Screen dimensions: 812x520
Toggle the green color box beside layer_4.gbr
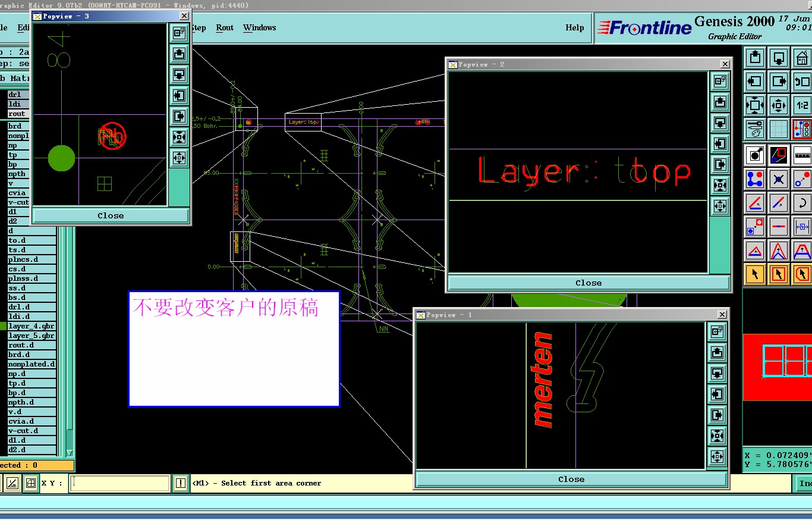3,326
